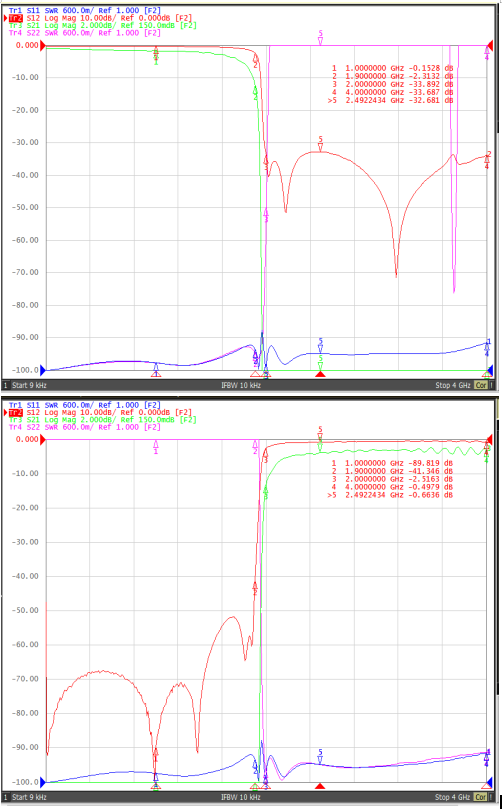Click red reference arrow at top plot right edge
This screenshot has height=809, width=502.
click(x=490, y=45)
